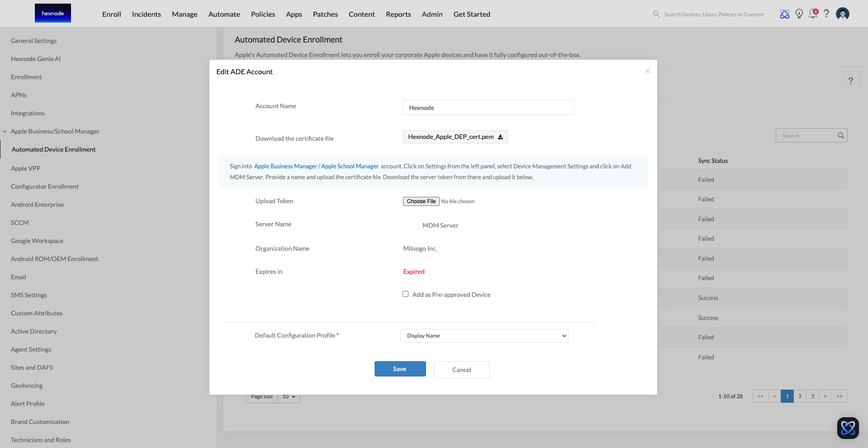Screen dimensions: 868x448
Task: Jump to the first results page
Action: click(760, 396)
